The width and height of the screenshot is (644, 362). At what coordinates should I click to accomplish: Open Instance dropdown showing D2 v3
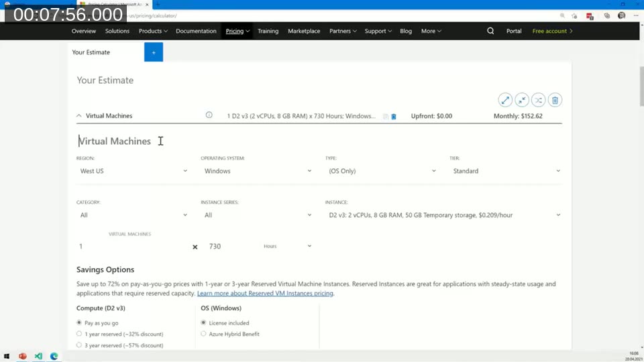(x=443, y=215)
